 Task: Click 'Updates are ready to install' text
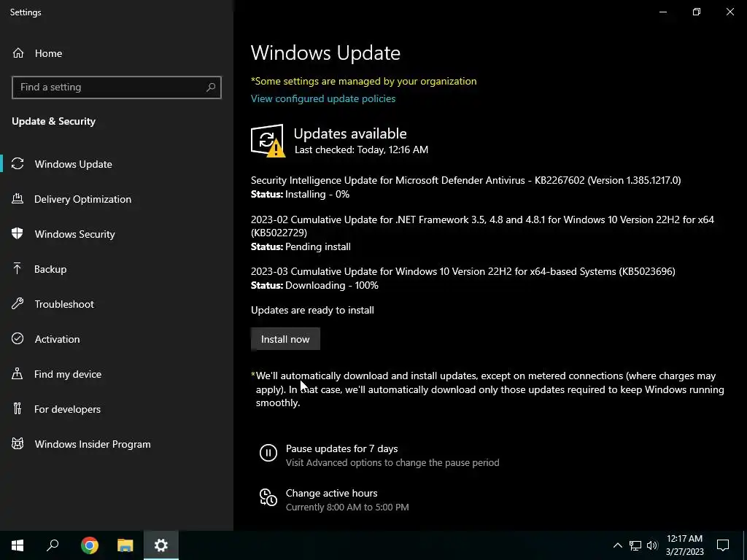point(312,310)
